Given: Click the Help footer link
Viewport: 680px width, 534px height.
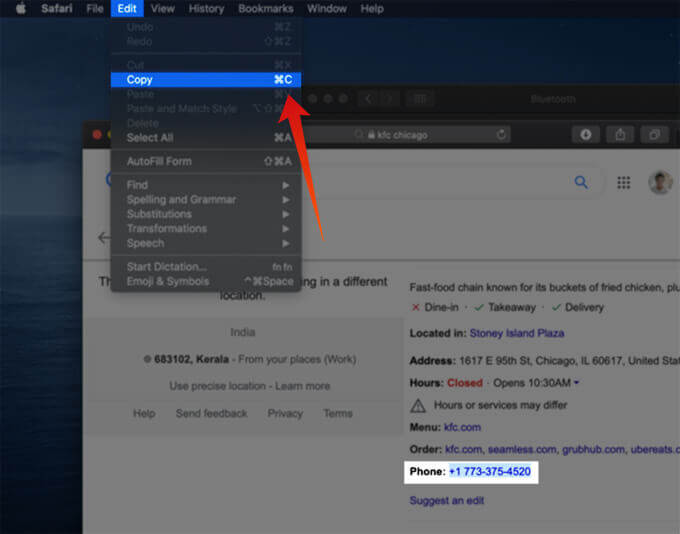Looking at the screenshot, I should pyautogui.click(x=144, y=413).
